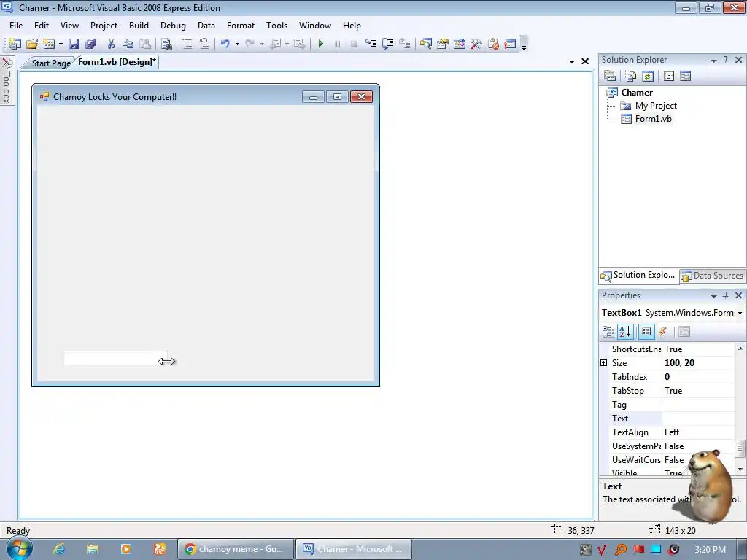The height and width of the screenshot is (560, 747).
Task: Click the New Project toolbar icon
Action: pyautogui.click(x=15, y=44)
